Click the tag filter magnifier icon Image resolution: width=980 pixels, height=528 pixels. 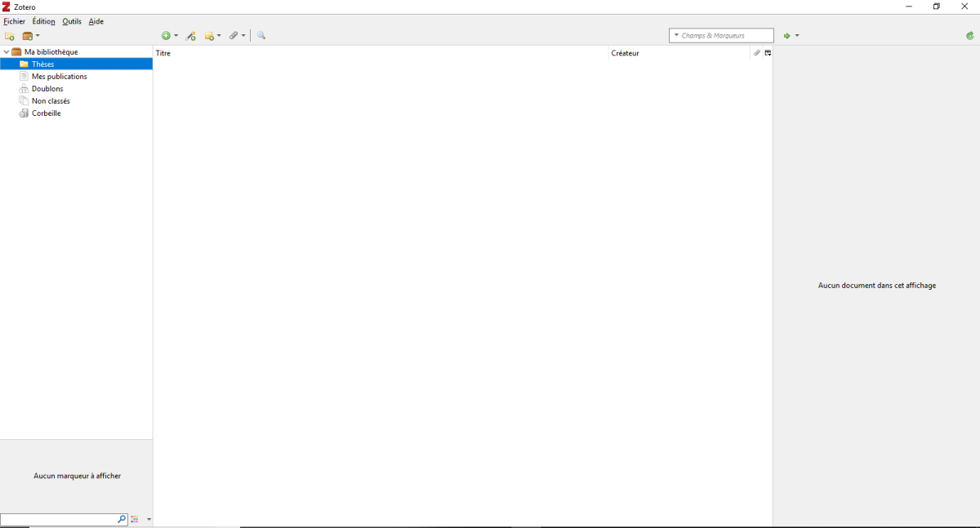(122, 519)
